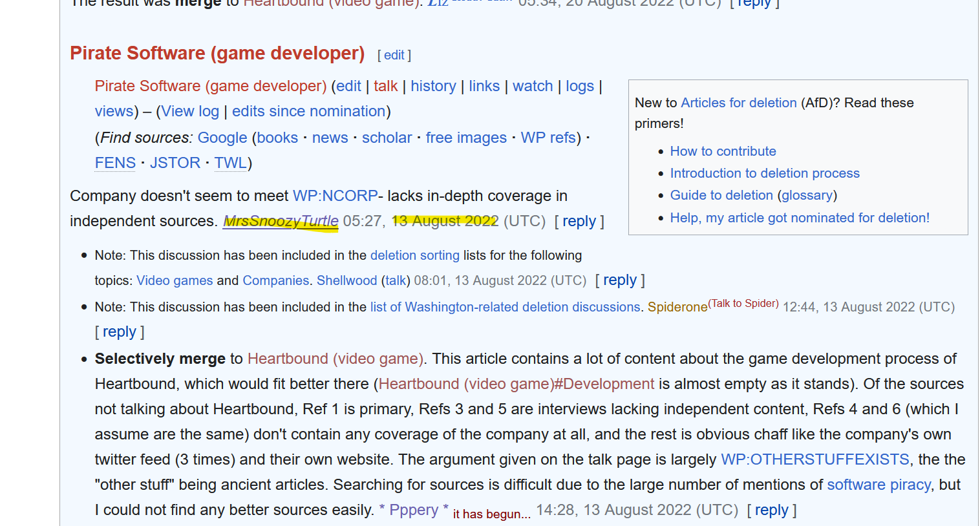The width and height of the screenshot is (980, 526).
Task: Open the article 'history' link
Action: tap(433, 86)
